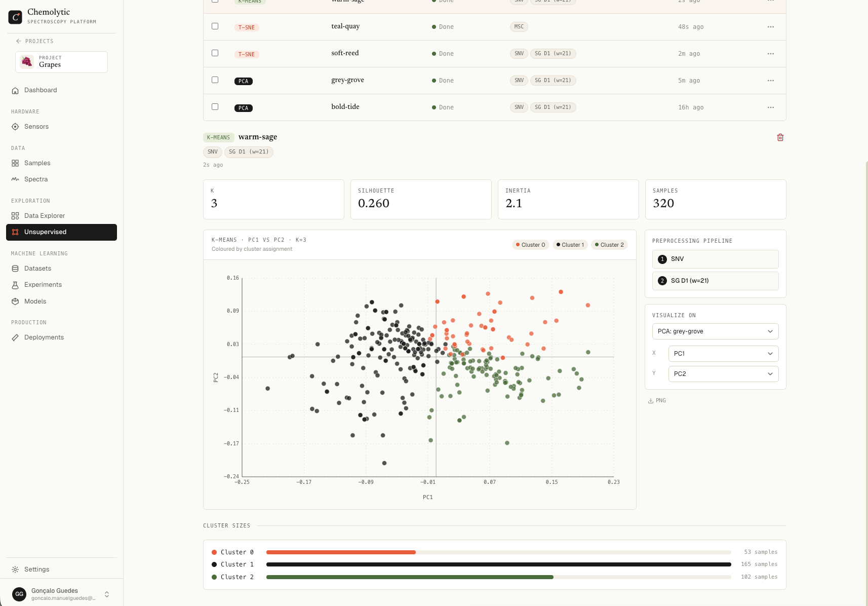Click the step 2 SG D1 badge

click(x=662, y=281)
